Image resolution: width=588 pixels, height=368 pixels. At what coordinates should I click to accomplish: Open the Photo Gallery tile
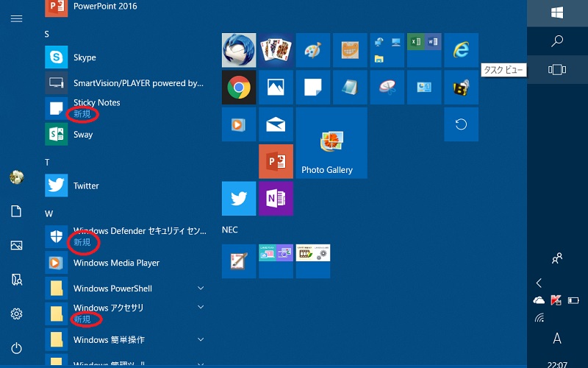click(331, 143)
